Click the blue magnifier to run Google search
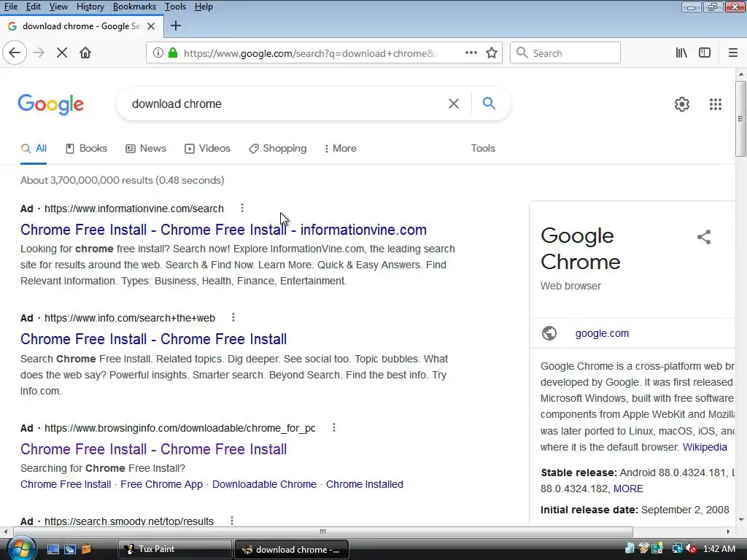Viewport: 747px width, 560px height. point(489,103)
